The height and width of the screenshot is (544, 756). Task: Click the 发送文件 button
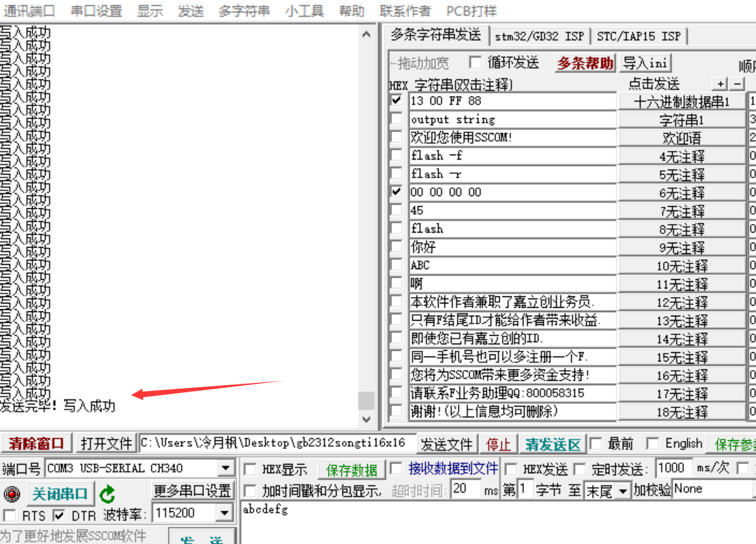pos(447,444)
